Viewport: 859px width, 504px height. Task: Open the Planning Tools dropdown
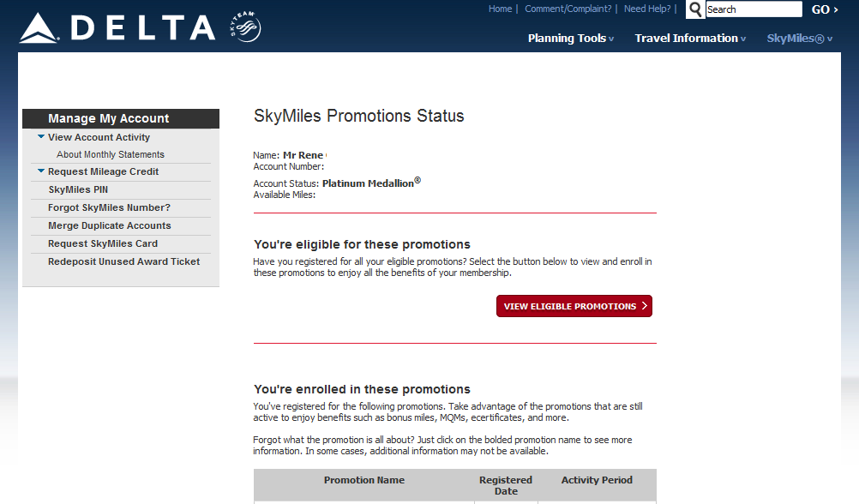tap(569, 38)
